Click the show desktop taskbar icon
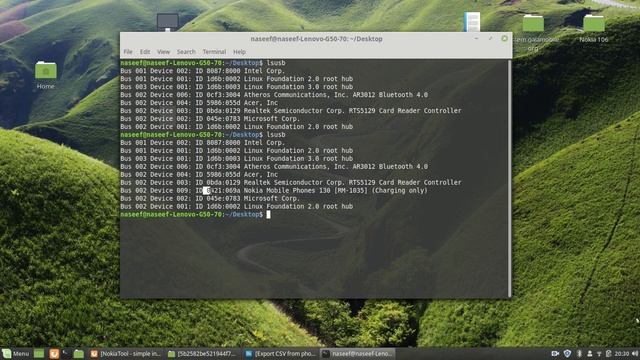Screen dimensions: 640x360 (x=39, y=353)
